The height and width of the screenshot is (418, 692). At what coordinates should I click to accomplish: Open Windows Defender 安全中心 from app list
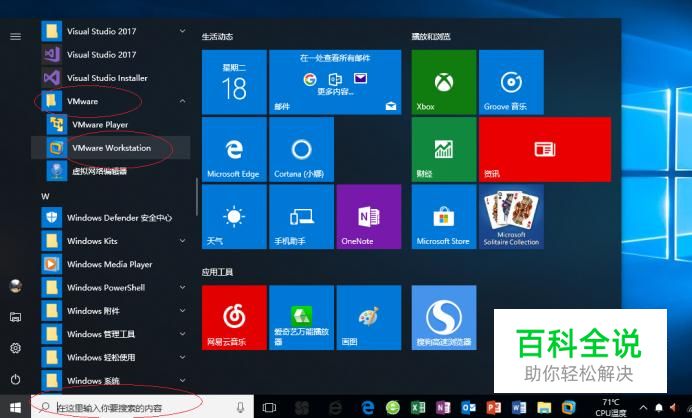(x=110, y=218)
